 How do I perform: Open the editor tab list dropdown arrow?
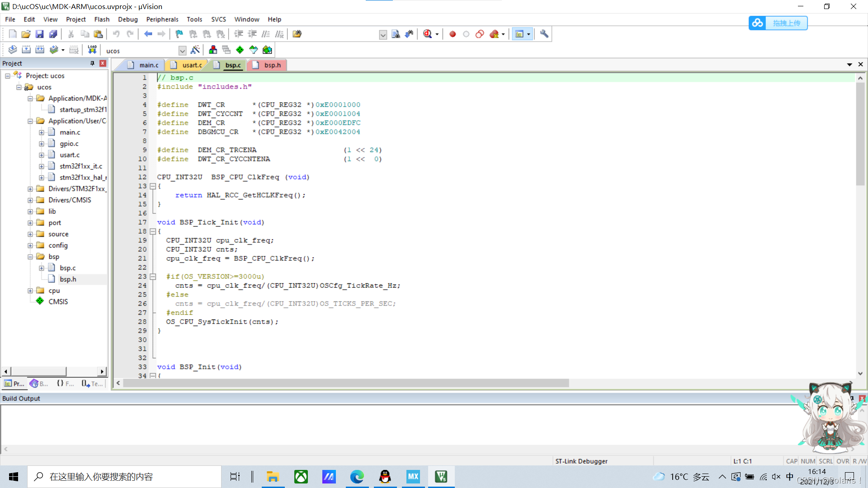tap(849, 65)
